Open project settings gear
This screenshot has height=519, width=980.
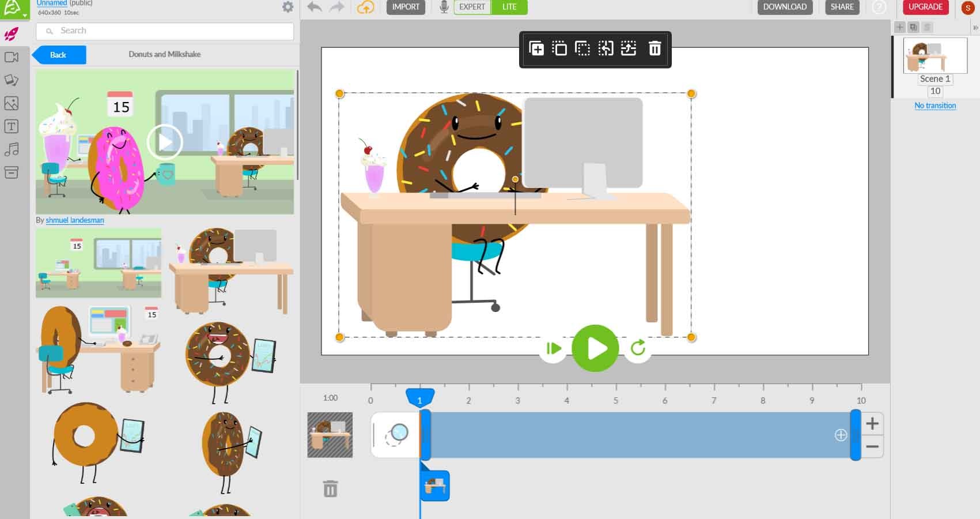coord(287,7)
